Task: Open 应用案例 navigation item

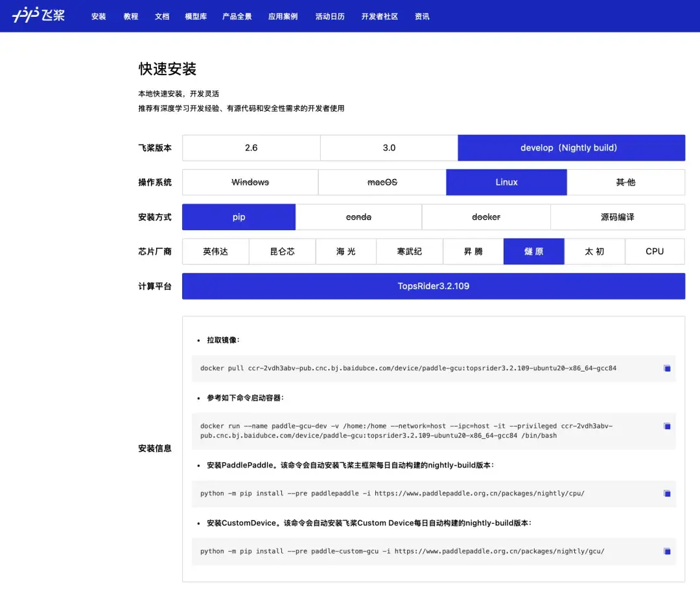Action: pos(283,16)
